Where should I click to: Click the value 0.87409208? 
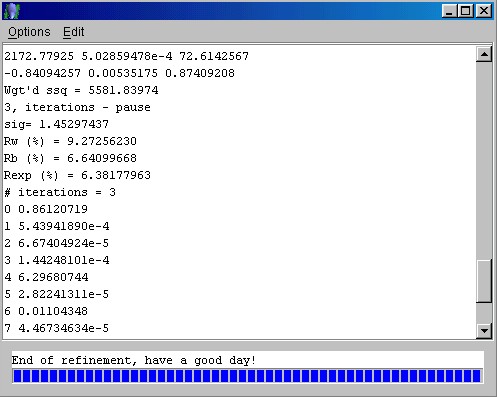(x=200, y=73)
